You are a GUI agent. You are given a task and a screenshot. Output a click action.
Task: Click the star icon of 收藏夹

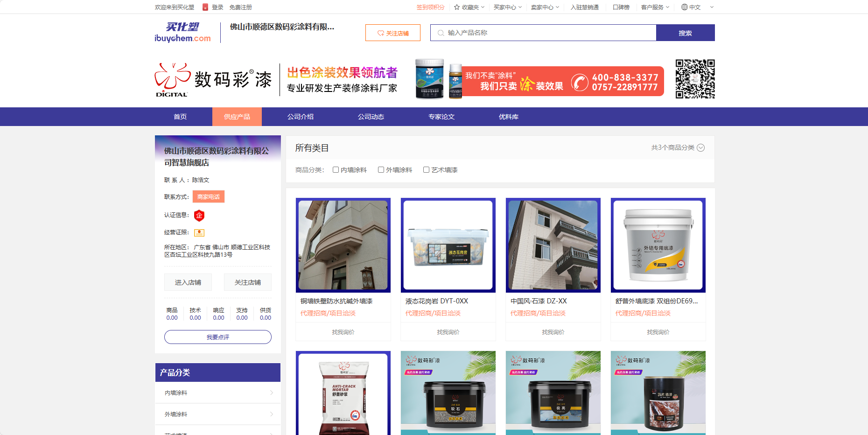click(457, 7)
